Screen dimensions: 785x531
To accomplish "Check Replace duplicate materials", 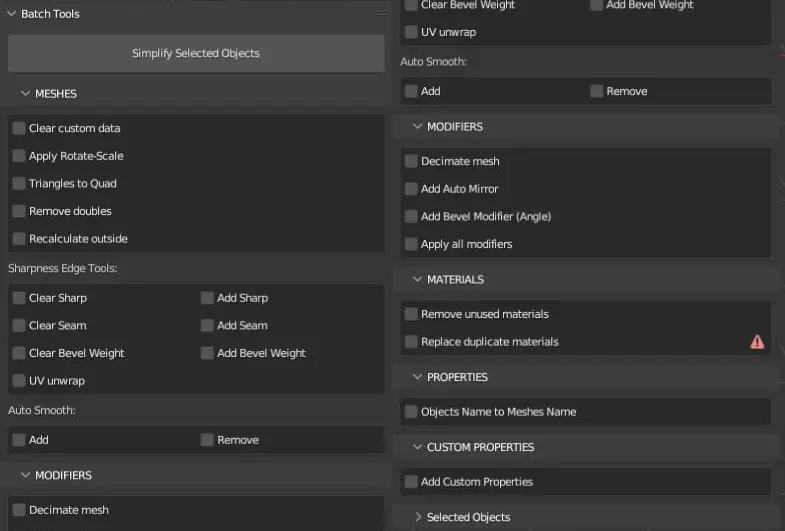I will pyautogui.click(x=411, y=341).
